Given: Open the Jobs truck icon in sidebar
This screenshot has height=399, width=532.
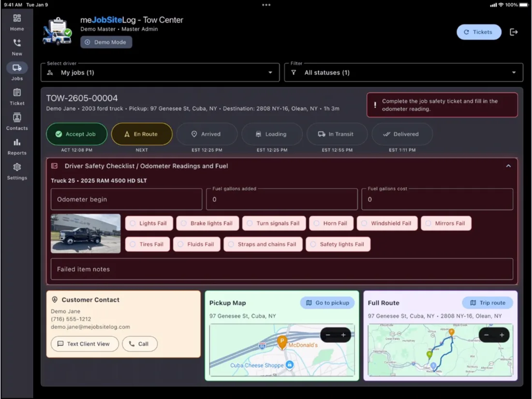Looking at the screenshot, I should click(17, 68).
